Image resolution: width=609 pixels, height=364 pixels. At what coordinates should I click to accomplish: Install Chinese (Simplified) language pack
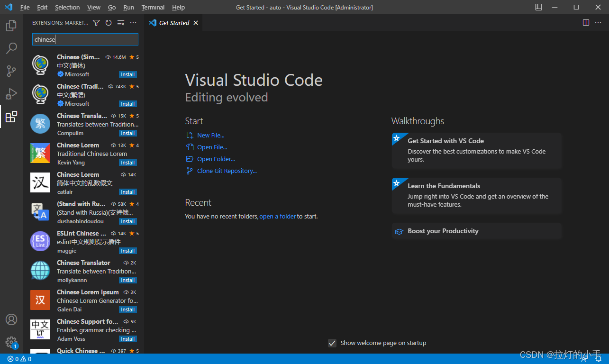(x=128, y=74)
